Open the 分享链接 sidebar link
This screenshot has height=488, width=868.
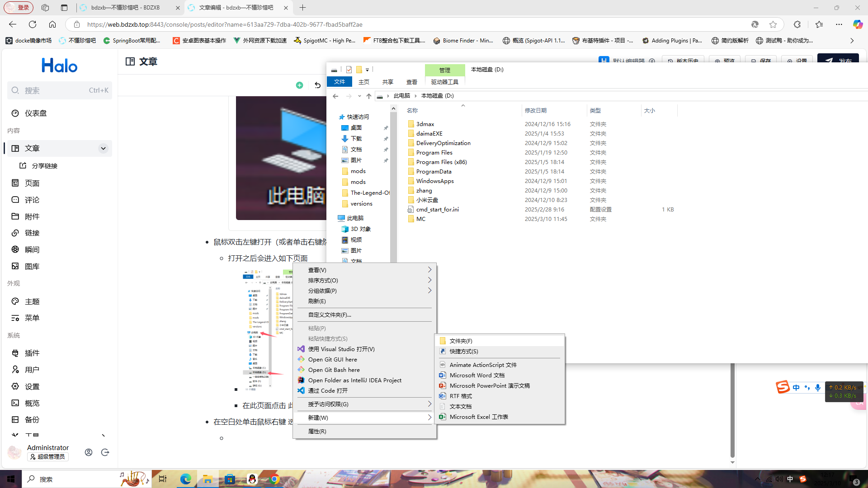[x=45, y=166]
